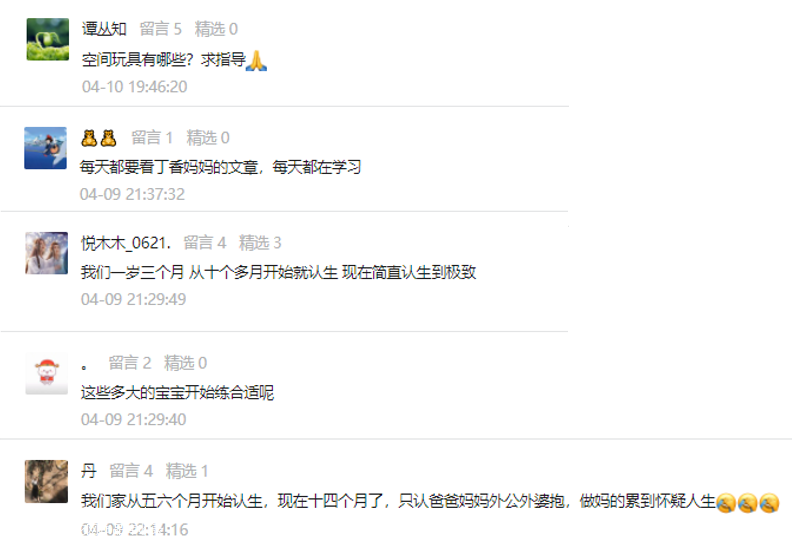Click the Santa pig avatar
Viewport: 792px width, 557px height.
pos(46,373)
